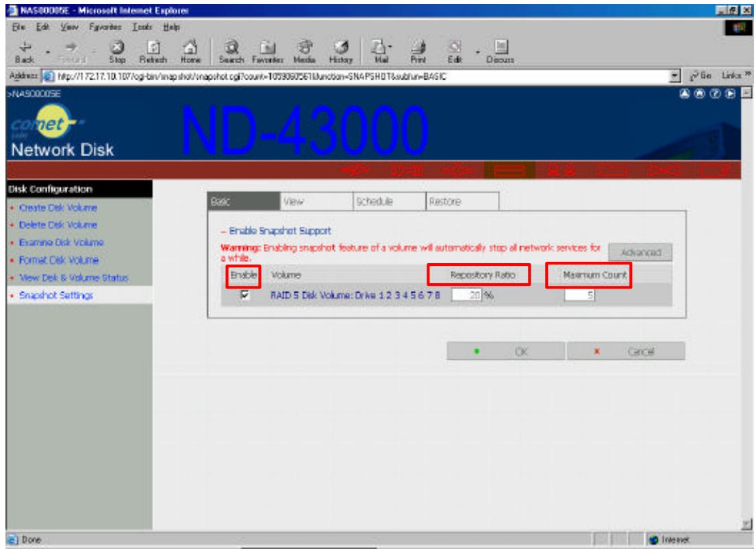Click the Forward toolbar icon
Image resolution: width=756 pixels, height=549 pixels.
pyautogui.click(x=71, y=52)
